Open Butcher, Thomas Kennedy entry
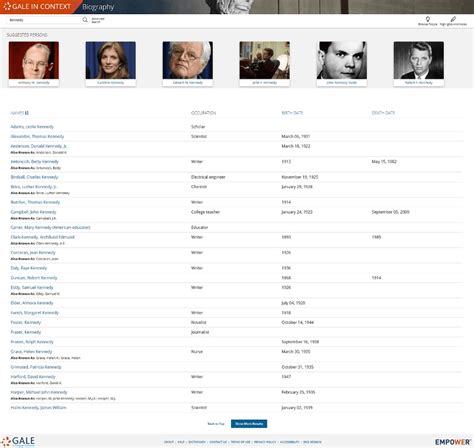 (x=35, y=202)
